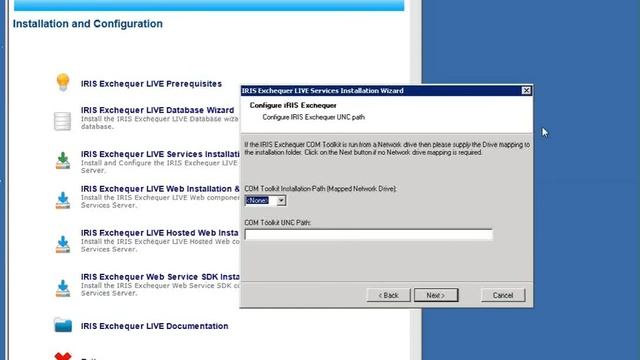
Task: Click the red X exit icon
Action: (x=63, y=356)
